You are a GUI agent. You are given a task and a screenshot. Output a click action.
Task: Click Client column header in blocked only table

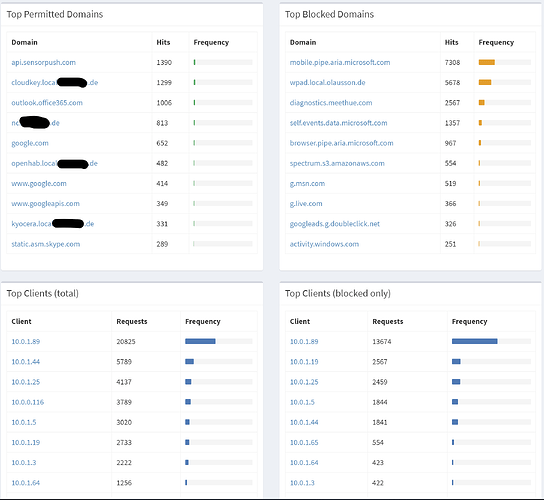(x=300, y=321)
